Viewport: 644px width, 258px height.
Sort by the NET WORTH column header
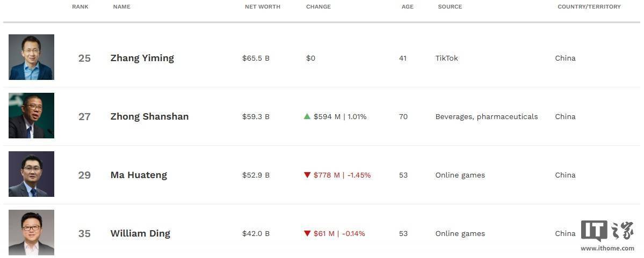click(x=263, y=6)
